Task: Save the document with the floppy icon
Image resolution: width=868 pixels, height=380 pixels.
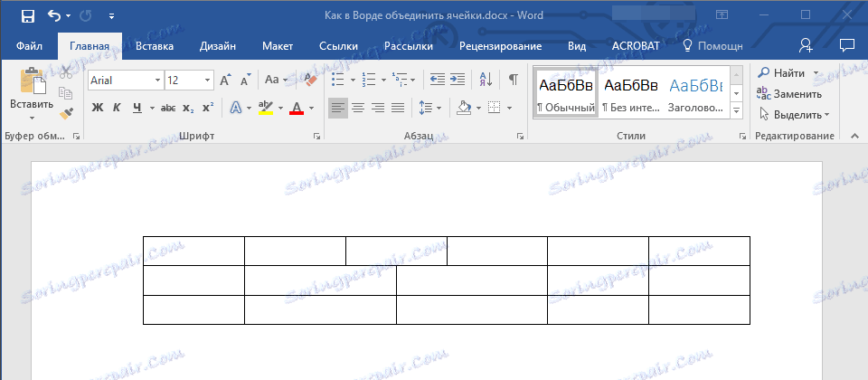Action: click(x=28, y=16)
